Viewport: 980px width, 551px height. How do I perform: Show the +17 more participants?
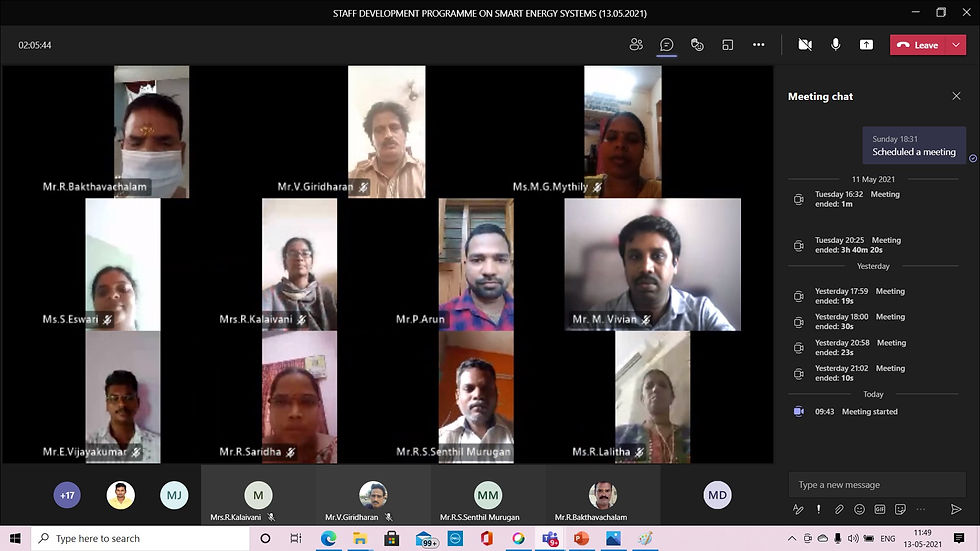[x=67, y=495]
